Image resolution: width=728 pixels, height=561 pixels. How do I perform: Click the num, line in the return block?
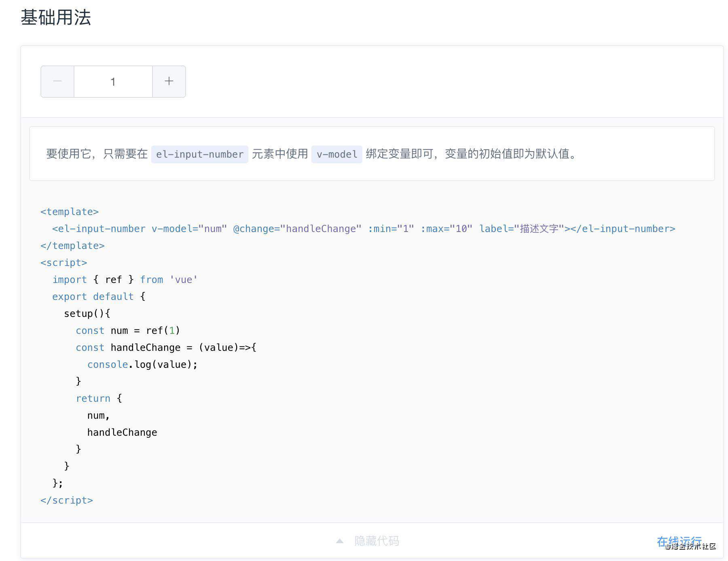pos(99,415)
